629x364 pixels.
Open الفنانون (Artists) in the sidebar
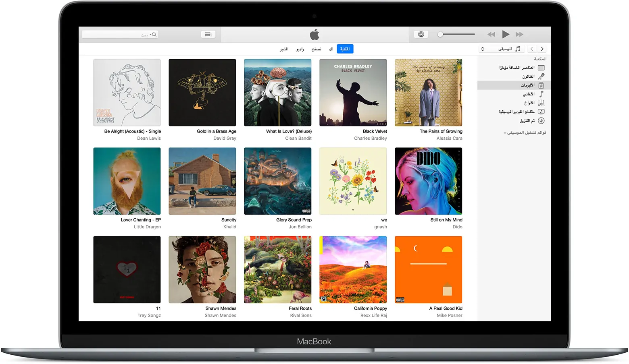tap(514, 77)
